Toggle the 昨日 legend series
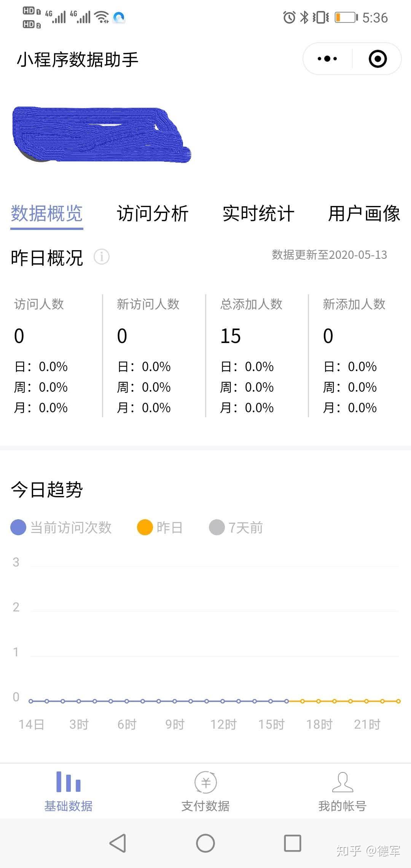The height and width of the screenshot is (868, 411). 160,528
